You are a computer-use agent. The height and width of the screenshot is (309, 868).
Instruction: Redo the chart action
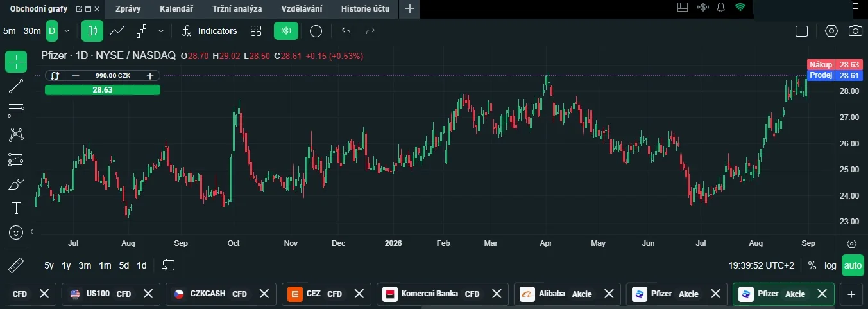click(370, 31)
